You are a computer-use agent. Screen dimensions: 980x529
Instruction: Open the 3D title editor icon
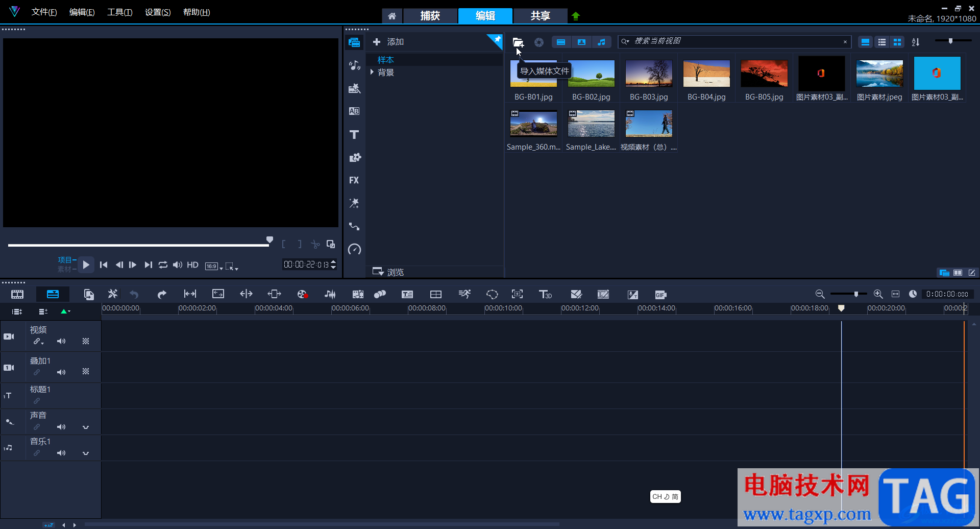(545, 294)
